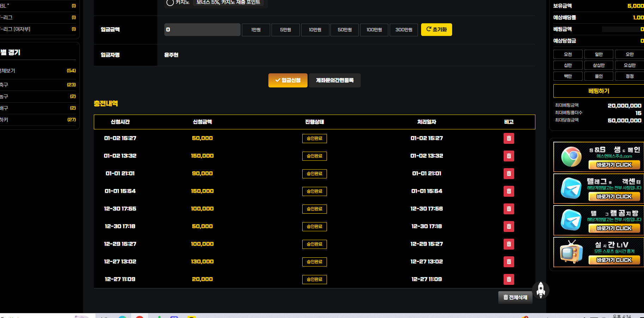Add 10만원 to the deposit amount
The width and height of the screenshot is (644, 318).
(315, 30)
